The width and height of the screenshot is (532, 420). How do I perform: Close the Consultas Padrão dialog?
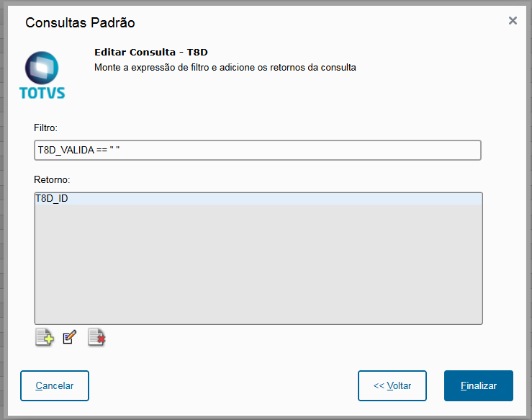click(x=513, y=21)
